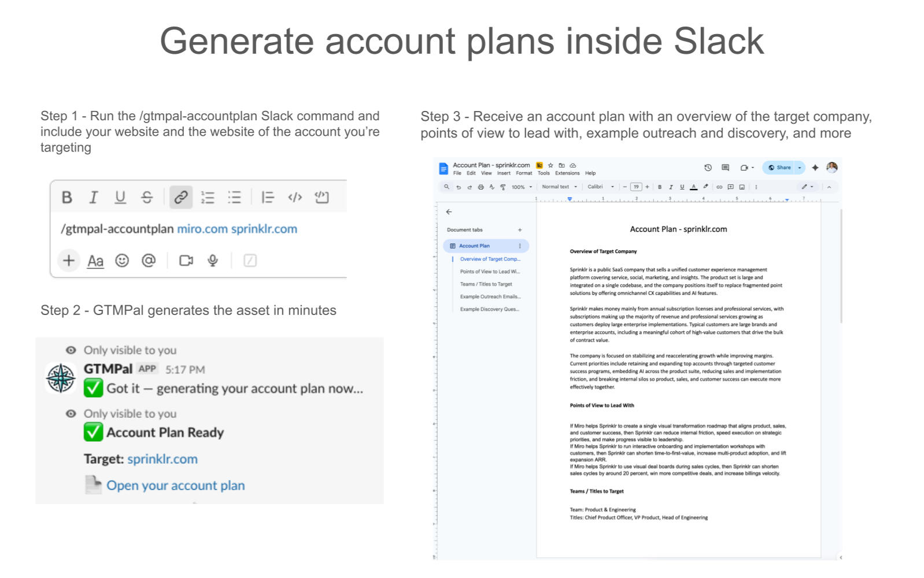This screenshot has width=924, height=578.
Task: Open version history in Google Docs
Action: [708, 168]
